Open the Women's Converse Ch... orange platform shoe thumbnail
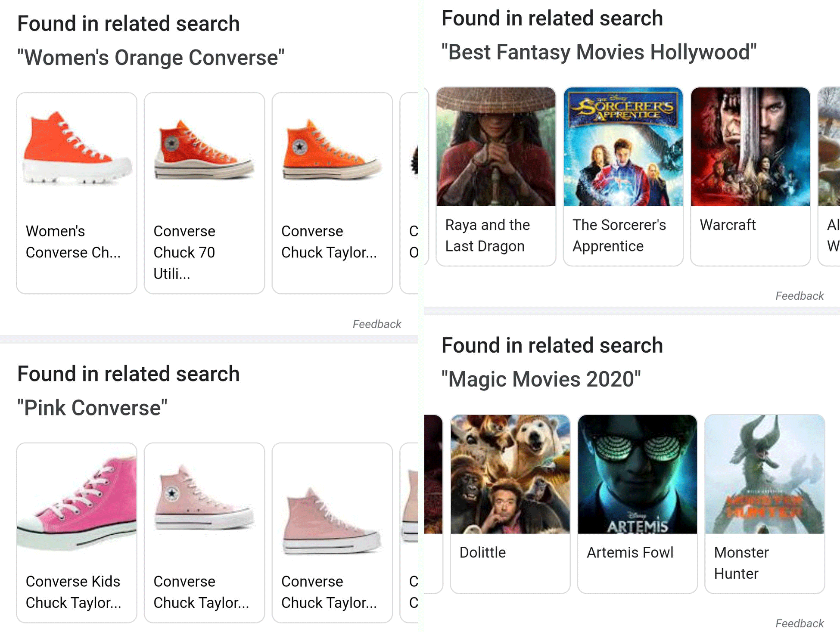840x632 pixels. [77, 148]
